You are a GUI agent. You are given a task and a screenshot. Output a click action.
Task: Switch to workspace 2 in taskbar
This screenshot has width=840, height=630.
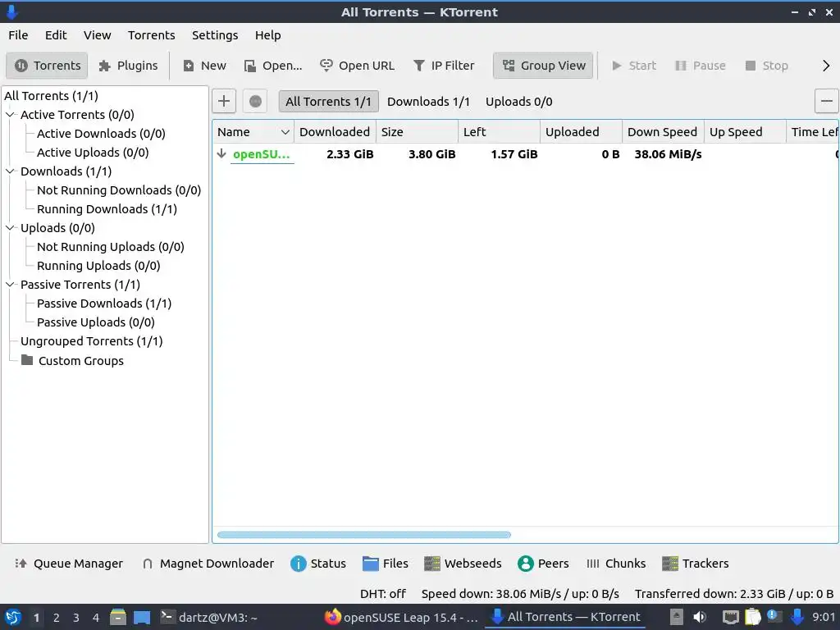(57, 618)
